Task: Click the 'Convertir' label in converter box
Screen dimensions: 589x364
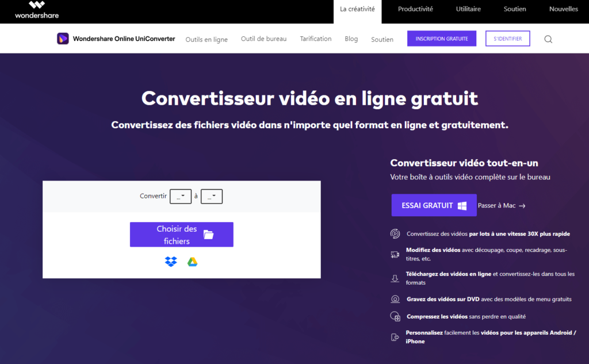Action: click(x=153, y=196)
